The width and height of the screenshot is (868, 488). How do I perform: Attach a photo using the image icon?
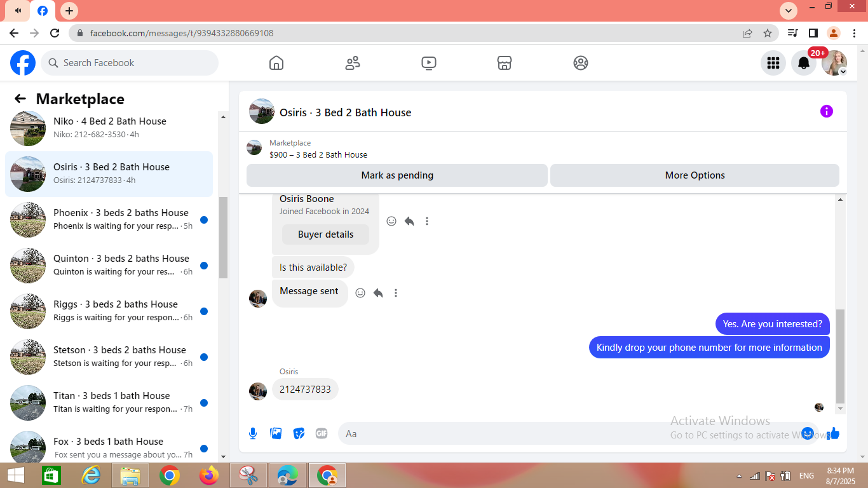[x=276, y=433]
